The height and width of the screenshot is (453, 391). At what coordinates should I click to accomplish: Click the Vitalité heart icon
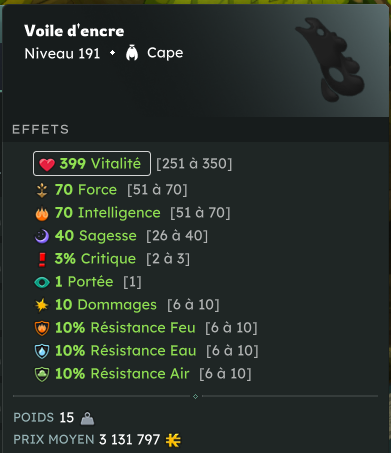tap(47, 164)
